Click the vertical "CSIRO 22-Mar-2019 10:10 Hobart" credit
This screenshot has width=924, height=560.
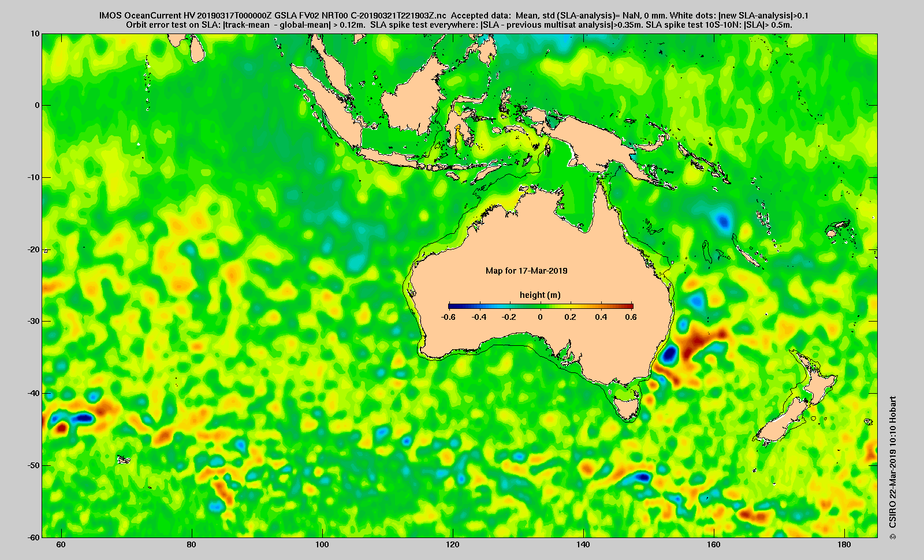[893, 468]
